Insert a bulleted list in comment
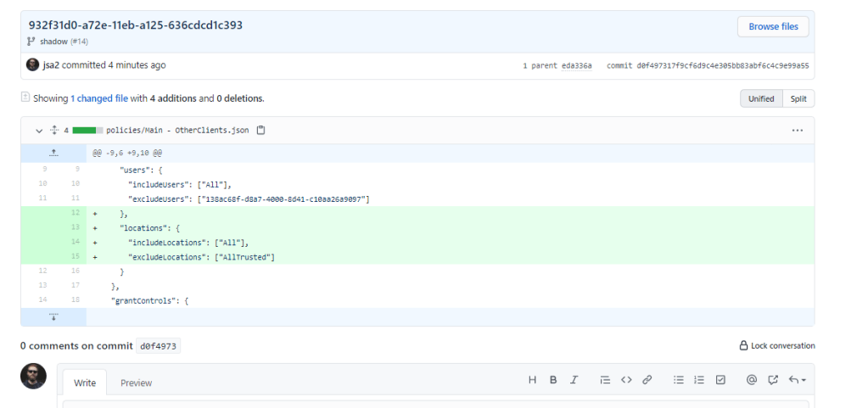The image size is (868, 408). pos(679,380)
